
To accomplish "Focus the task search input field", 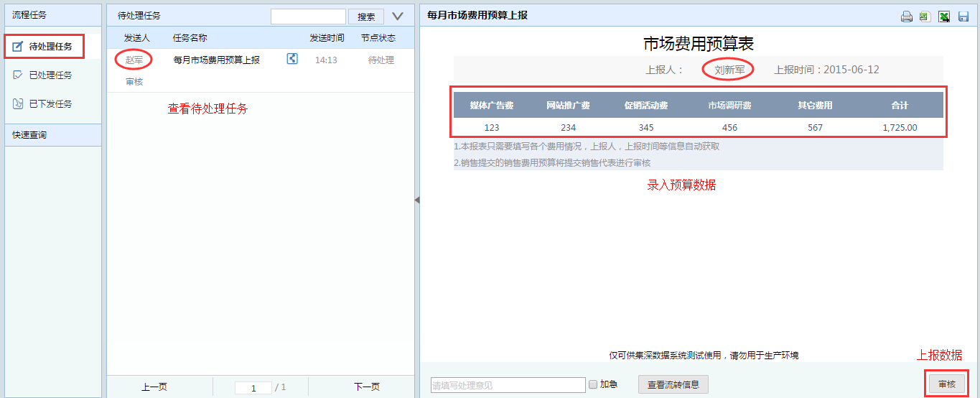I will tap(308, 17).
